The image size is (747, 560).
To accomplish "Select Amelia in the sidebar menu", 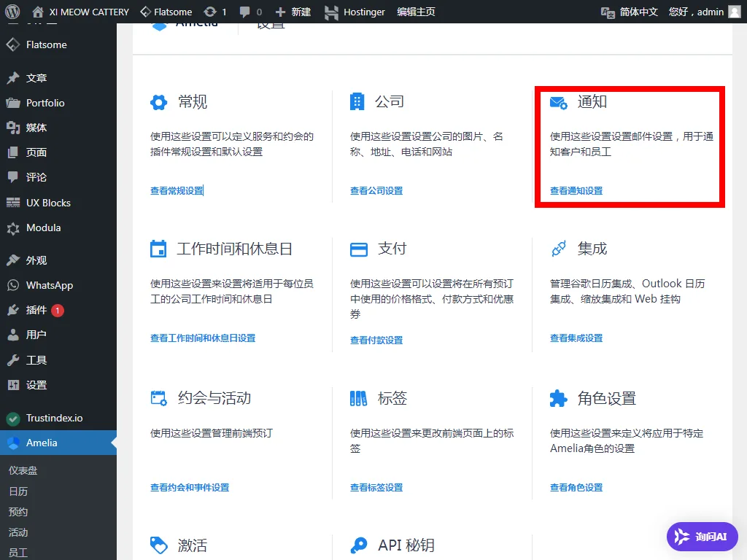I will point(58,443).
